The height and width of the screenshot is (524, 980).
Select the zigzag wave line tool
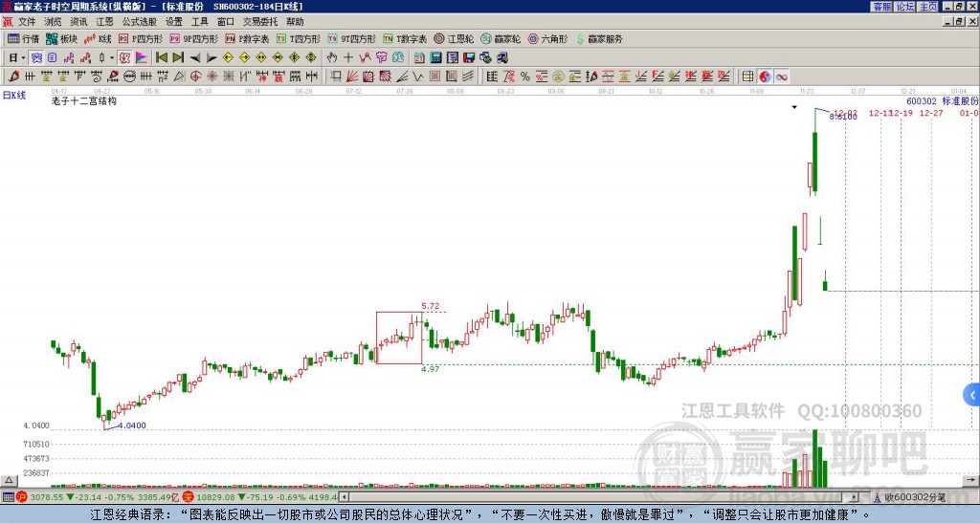[x=419, y=76]
